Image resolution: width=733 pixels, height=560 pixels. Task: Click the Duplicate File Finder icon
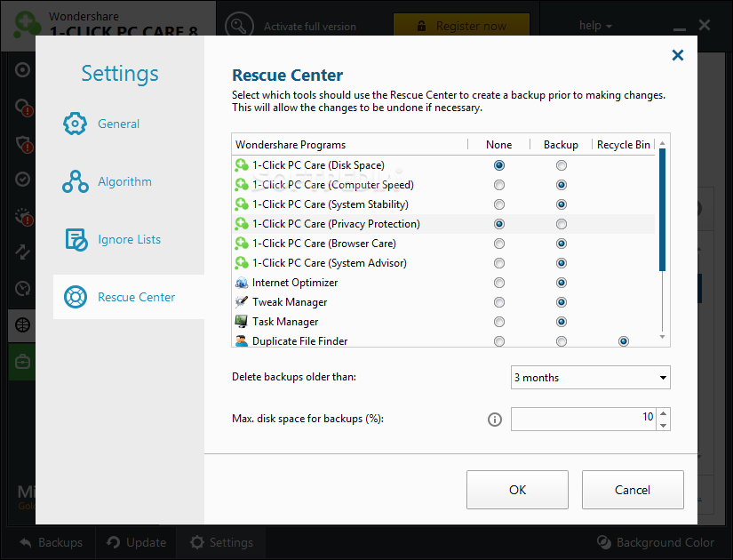241,341
